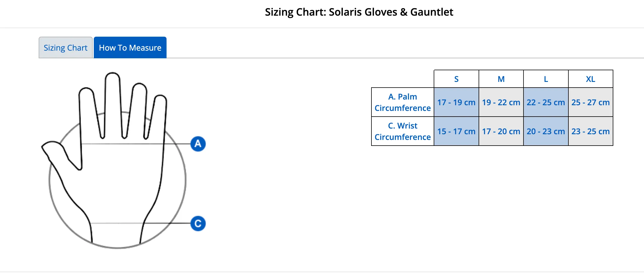The height and width of the screenshot is (273, 644).
Task: Click the 20 - 23 cm wrist cell
Action: pos(546,131)
